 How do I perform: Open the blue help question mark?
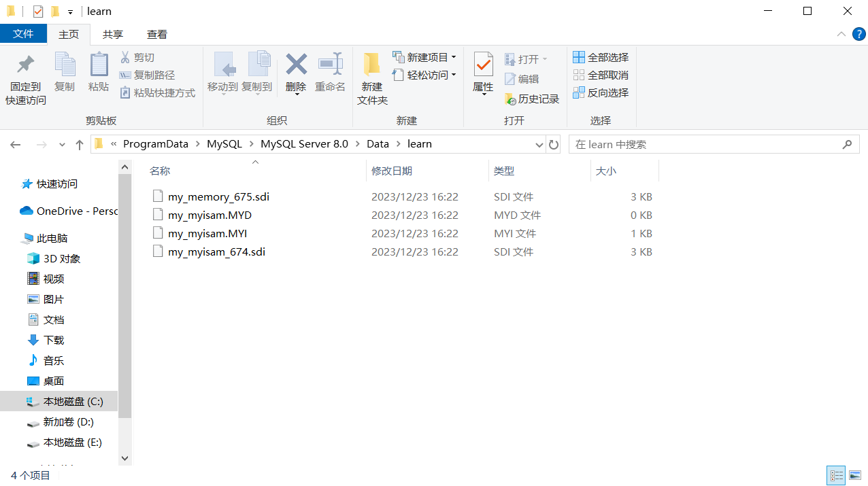[x=858, y=34]
